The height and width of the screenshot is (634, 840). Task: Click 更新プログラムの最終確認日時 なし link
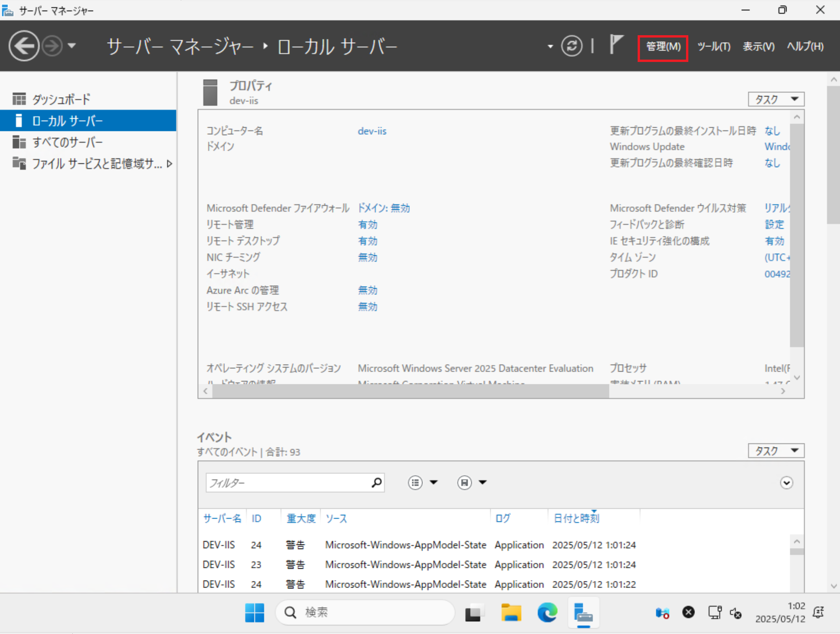[772, 163]
